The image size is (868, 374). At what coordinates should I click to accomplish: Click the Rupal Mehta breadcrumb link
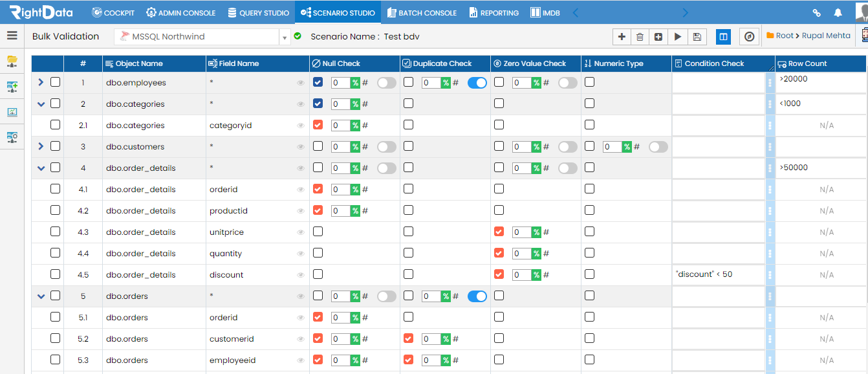click(x=826, y=36)
